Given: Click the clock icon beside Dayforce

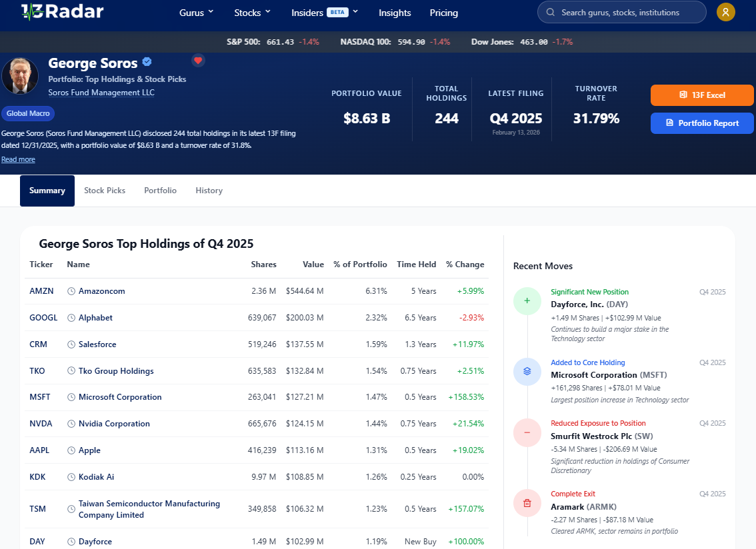Looking at the screenshot, I should coord(71,541).
